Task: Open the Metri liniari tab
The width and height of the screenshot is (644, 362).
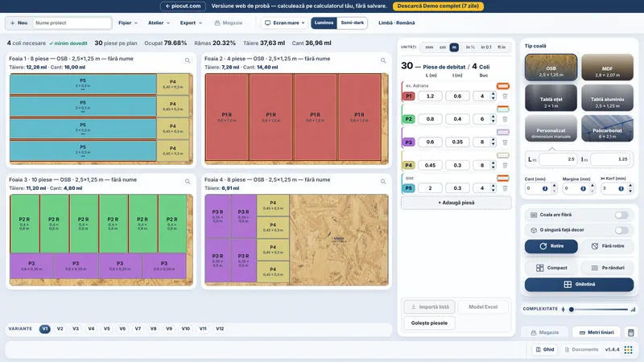Action: click(597, 332)
